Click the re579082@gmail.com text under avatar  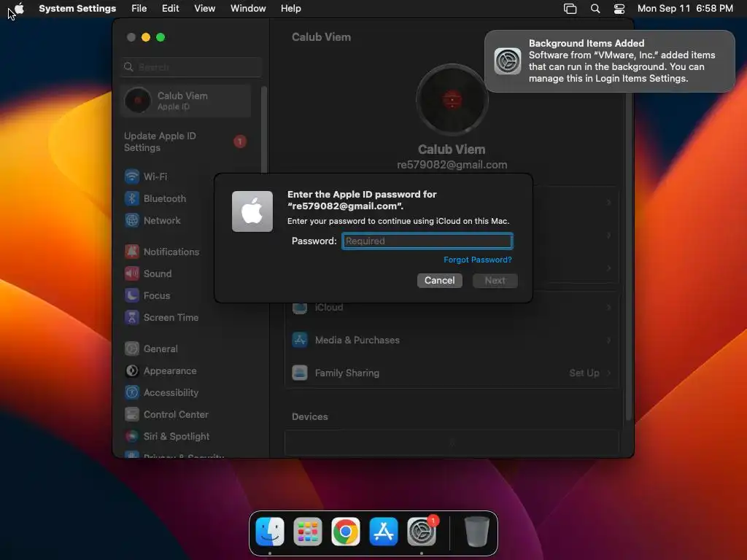[x=452, y=165]
